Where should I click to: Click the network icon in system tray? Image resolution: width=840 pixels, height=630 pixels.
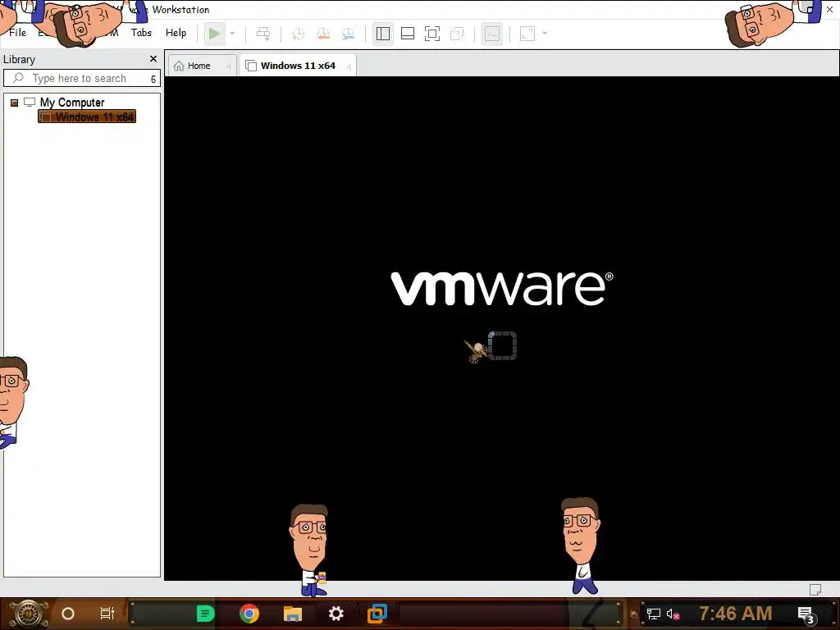point(654,614)
